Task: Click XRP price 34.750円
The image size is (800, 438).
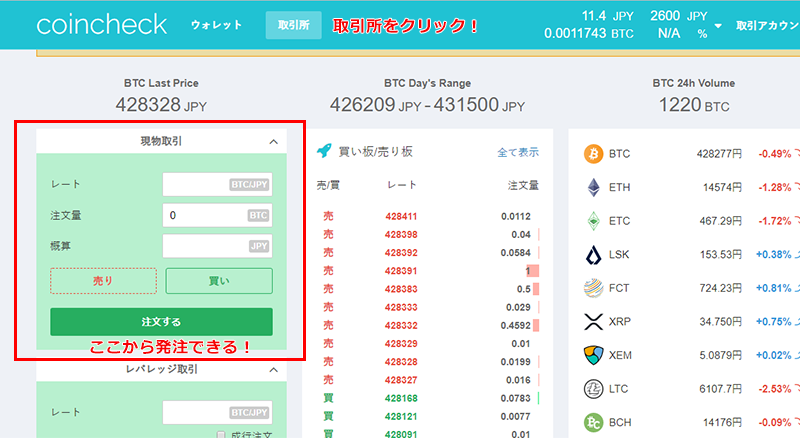Action: point(721,322)
